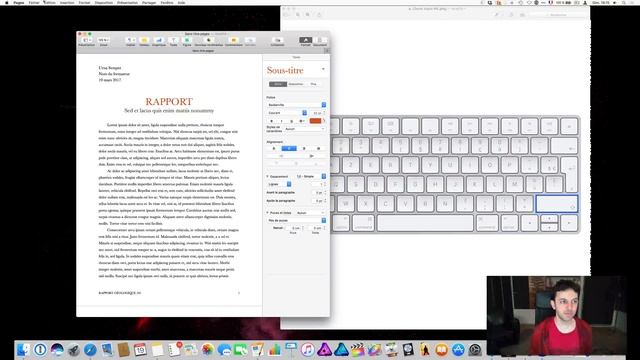Add a text box with the Texte icon
The height and width of the screenshot is (360, 640).
click(x=173, y=40)
